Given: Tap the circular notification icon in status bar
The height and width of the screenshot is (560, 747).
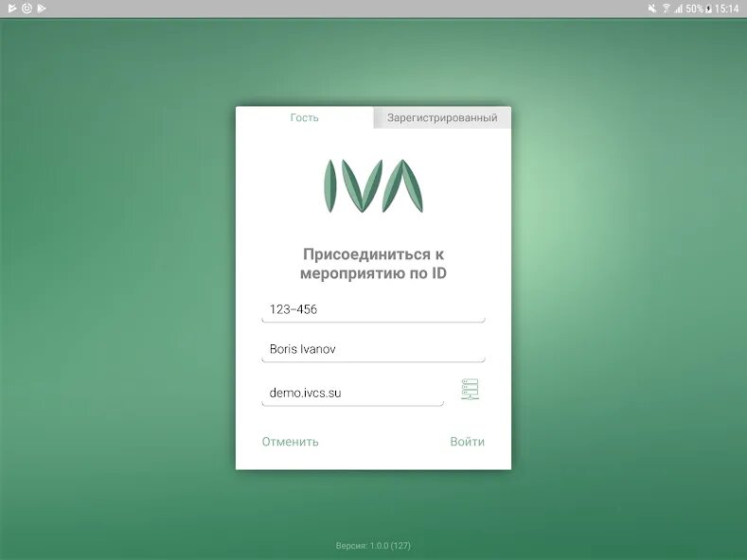Looking at the screenshot, I should tap(27, 9).
